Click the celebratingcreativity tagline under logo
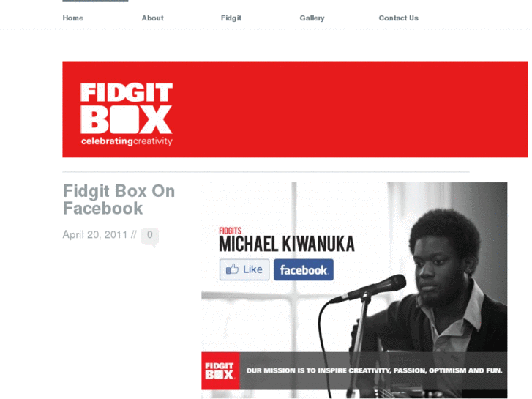The height and width of the screenshot is (399, 532). click(127, 141)
